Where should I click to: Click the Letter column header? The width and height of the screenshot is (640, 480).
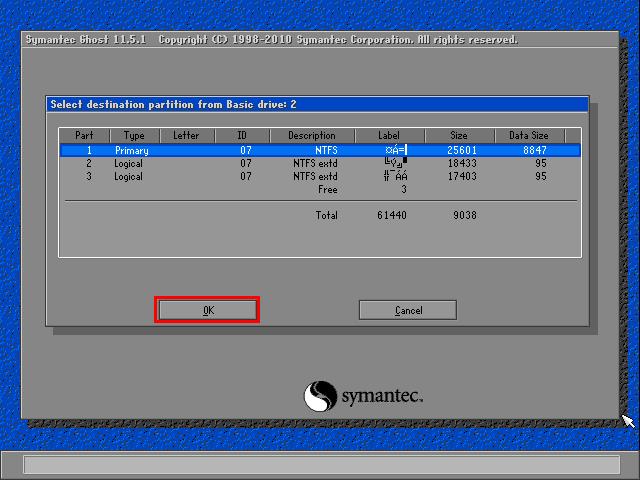pos(187,136)
